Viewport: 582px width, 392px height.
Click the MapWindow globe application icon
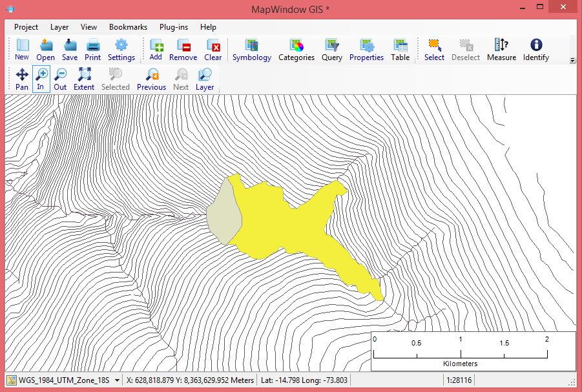(x=11, y=8)
